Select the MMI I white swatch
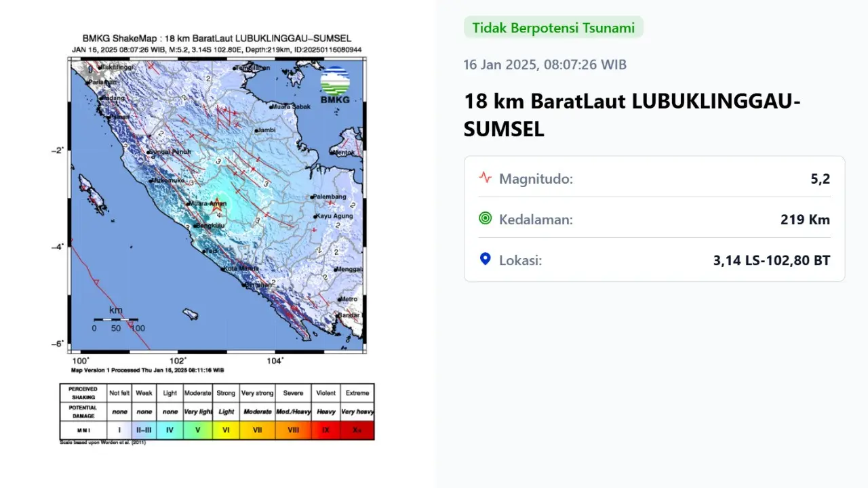This screenshot has width=868, height=488. tap(119, 430)
